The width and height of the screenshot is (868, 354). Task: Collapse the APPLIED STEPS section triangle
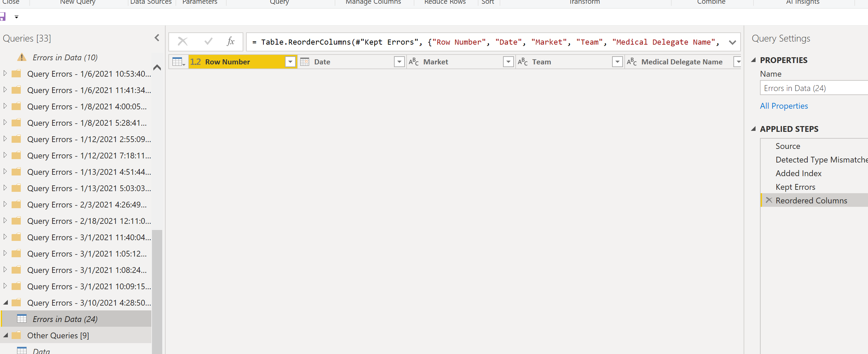[x=753, y=129]
